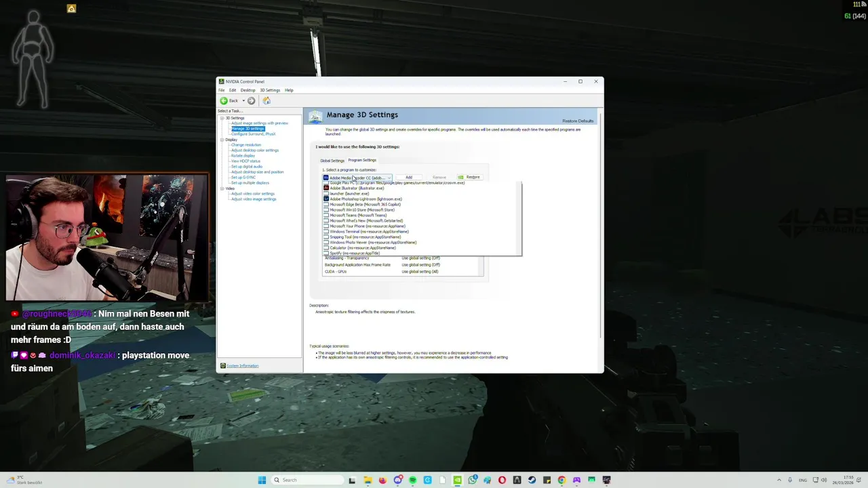The width and height of the screenshot is (868, 488).
Task: Collapse the Display tree node
Action: 222,140
